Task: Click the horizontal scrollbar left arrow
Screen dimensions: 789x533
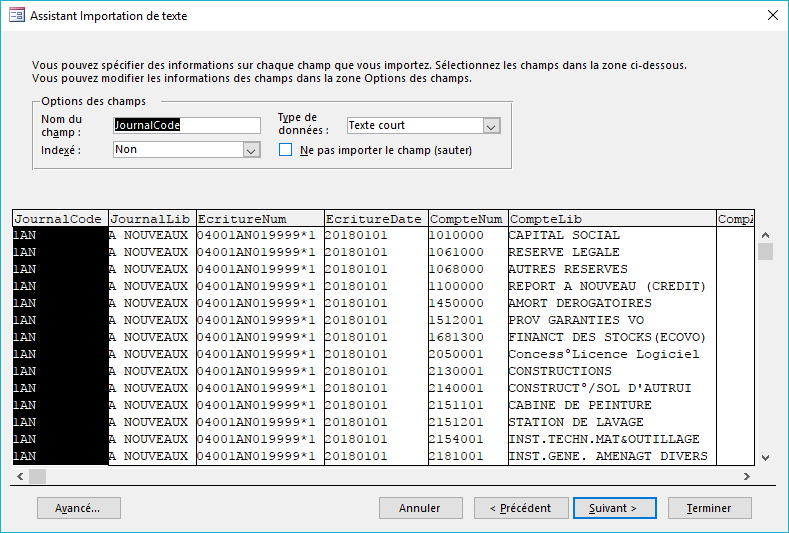Action: click(20, 476)
